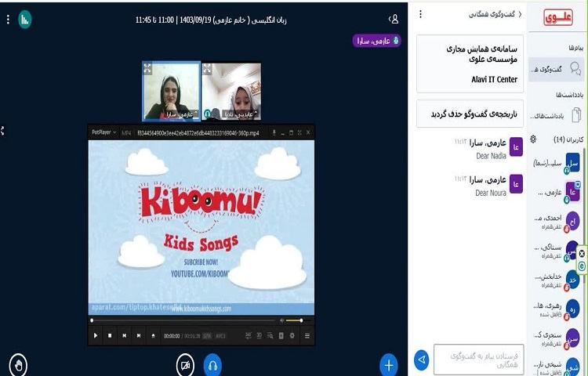This screenshot has height=376, width=588.
Task: Close the floating side widget with X icon
Action: pyautogui.click(x=582, y=254)
